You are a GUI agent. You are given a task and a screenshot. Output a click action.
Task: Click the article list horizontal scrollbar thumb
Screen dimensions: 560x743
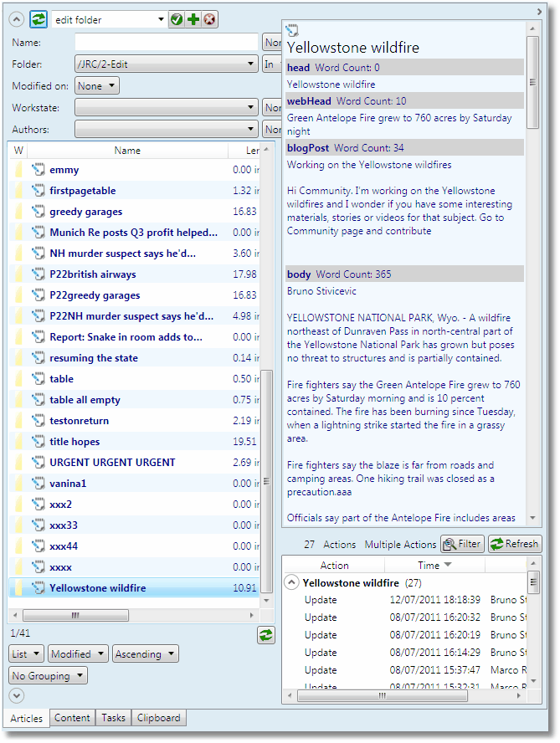(x=75, y=615)
